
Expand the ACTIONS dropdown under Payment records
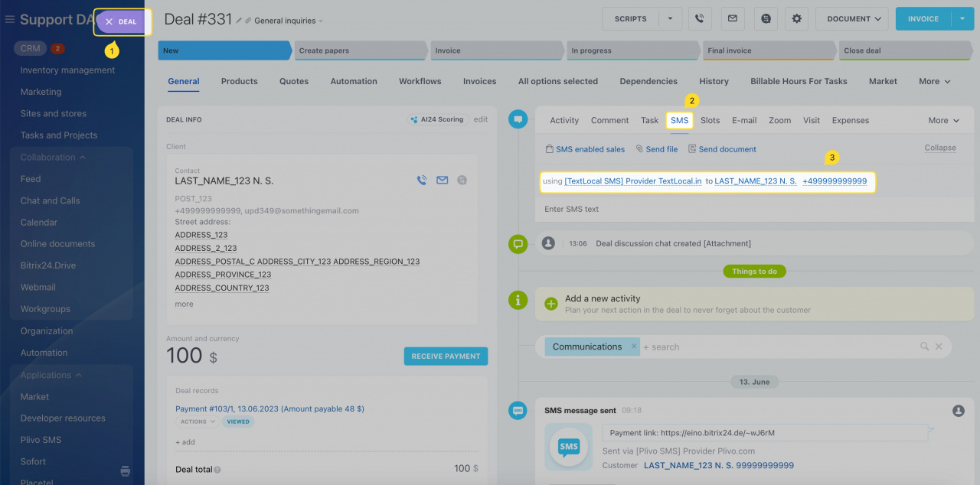click(x=197, y=421)
